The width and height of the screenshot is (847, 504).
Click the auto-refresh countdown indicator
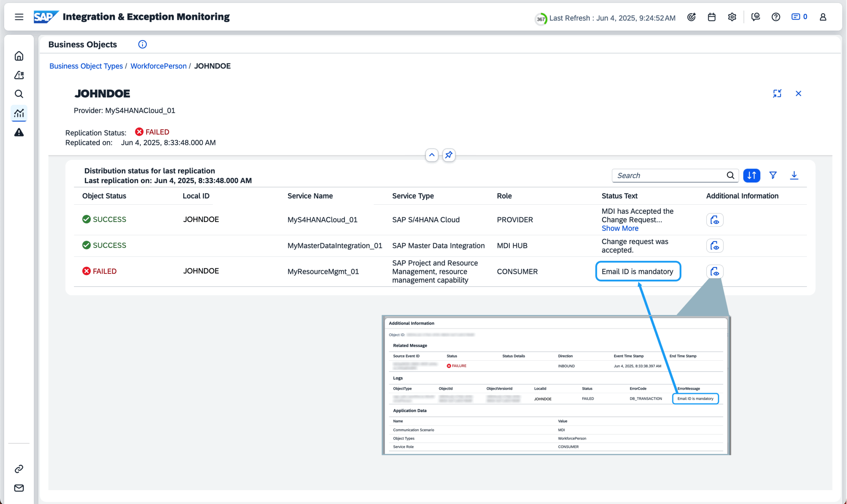[540, 19]
